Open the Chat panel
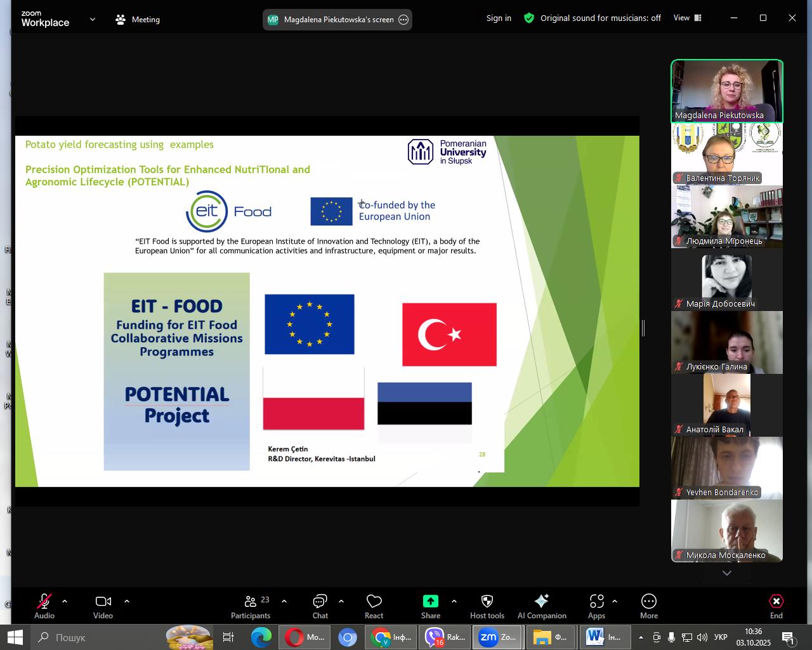The width and height of the screenshot is (812, 650). pyautogui.click(x=320, y=606)
